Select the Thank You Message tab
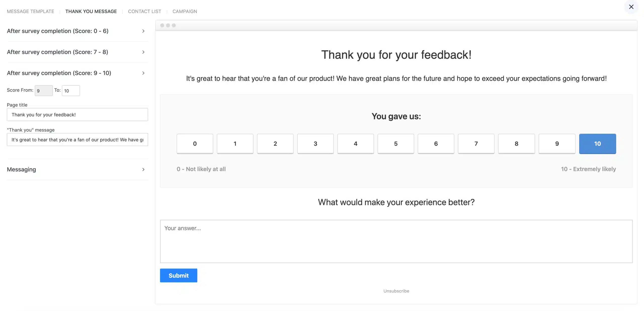Screen dimensions: 644x311 91,11
